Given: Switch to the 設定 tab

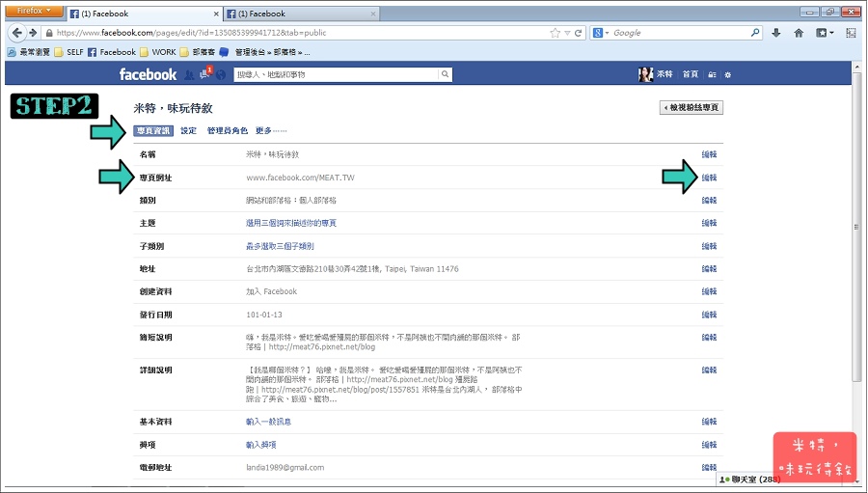Looking at the screenshot, I should (x=188, y=131).
